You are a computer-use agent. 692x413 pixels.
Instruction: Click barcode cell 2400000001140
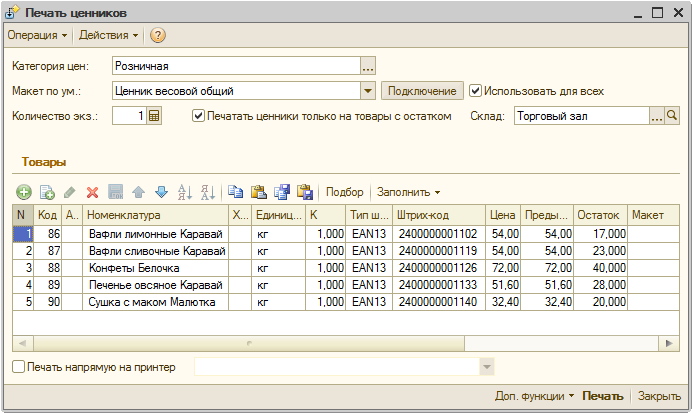pyautogui.click(x=439, y=302)
